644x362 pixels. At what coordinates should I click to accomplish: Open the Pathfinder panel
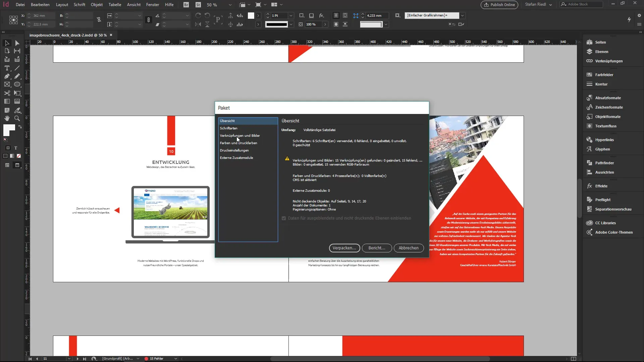604,163
